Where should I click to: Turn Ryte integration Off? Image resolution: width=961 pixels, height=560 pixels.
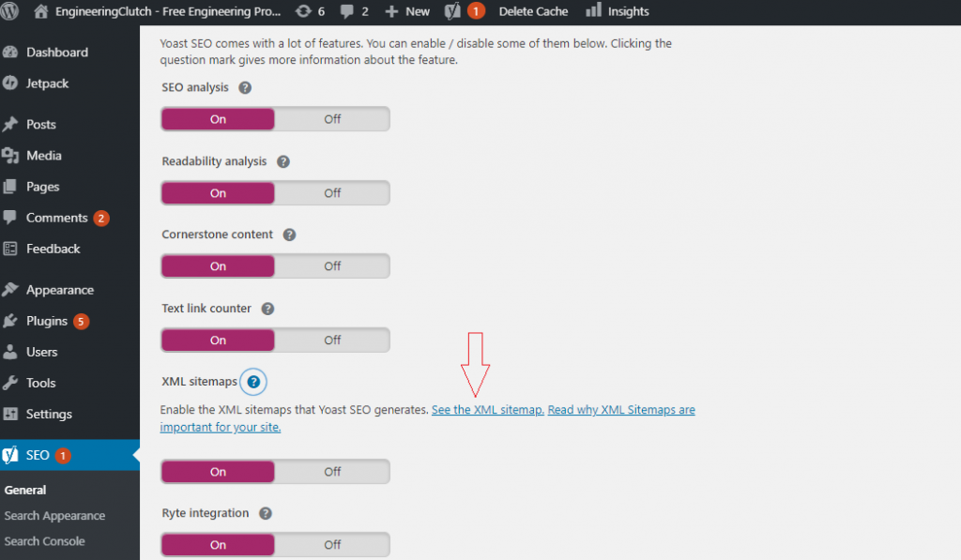[x=332, y=545]
